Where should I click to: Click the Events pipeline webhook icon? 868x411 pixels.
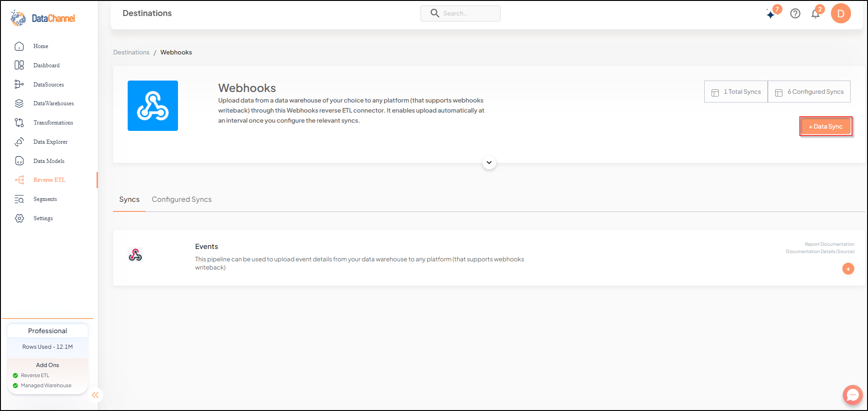point(135,255)
